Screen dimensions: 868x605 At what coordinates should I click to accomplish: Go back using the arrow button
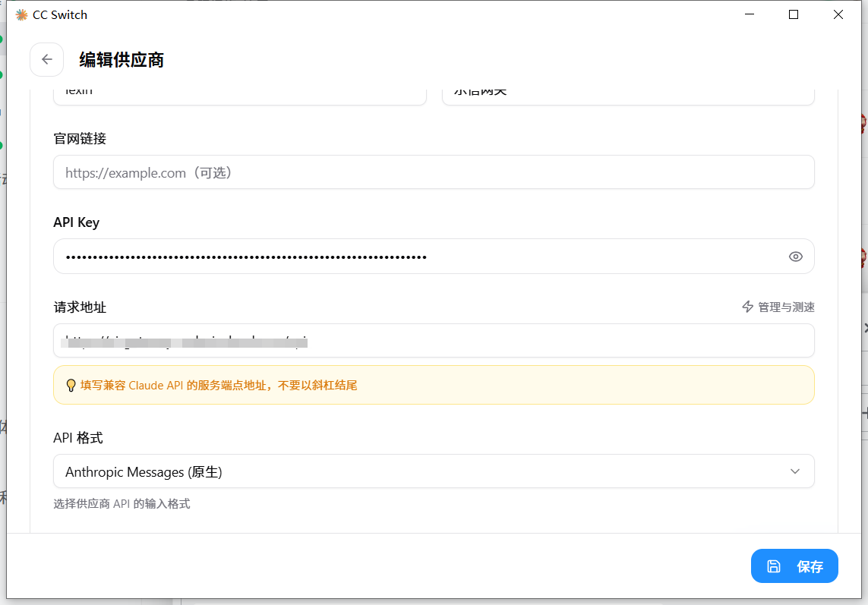46,60
